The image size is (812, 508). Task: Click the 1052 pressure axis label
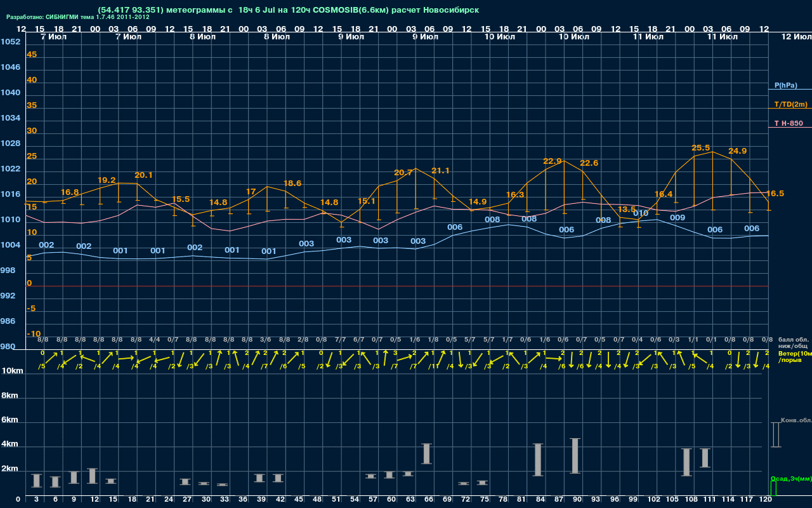click(10, 42)
